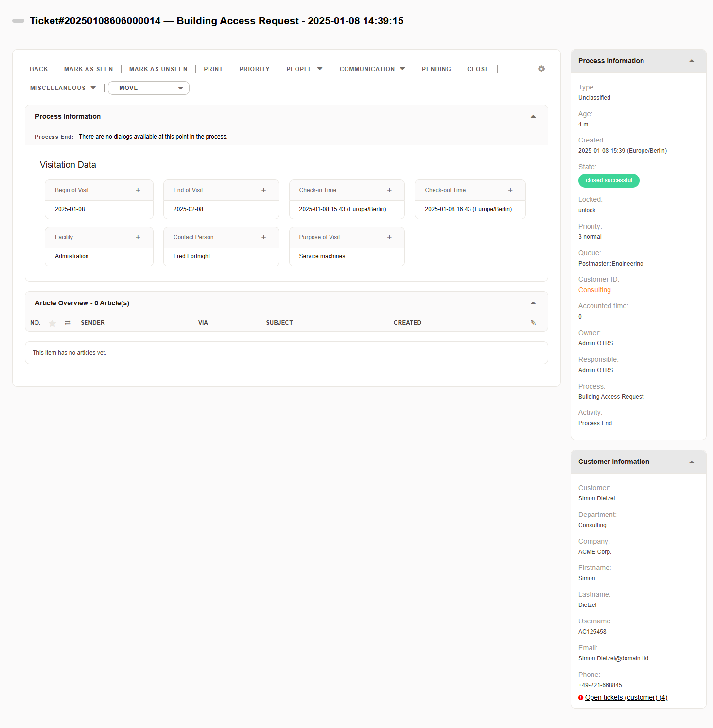This screenshot has width=713, height=728.
Task: Click plus icon on Begin of Visit
Action: pos(138,190)
